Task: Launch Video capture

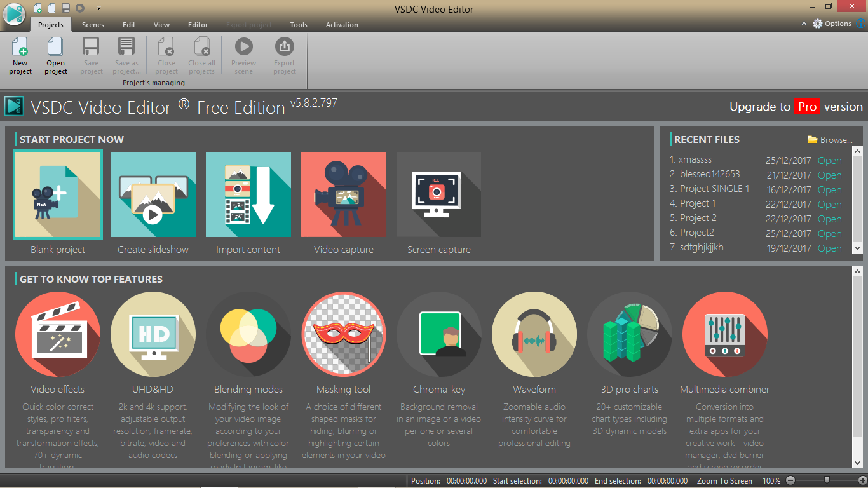Action: [343, 194]
